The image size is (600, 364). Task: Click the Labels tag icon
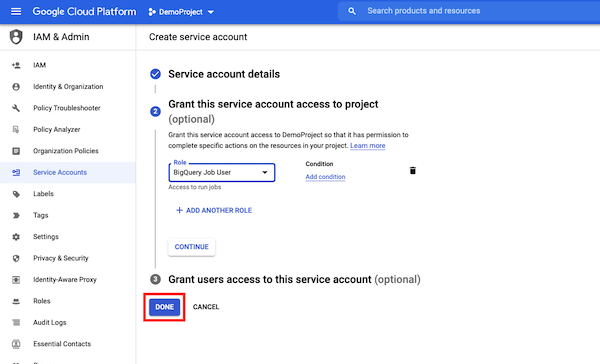16,194
